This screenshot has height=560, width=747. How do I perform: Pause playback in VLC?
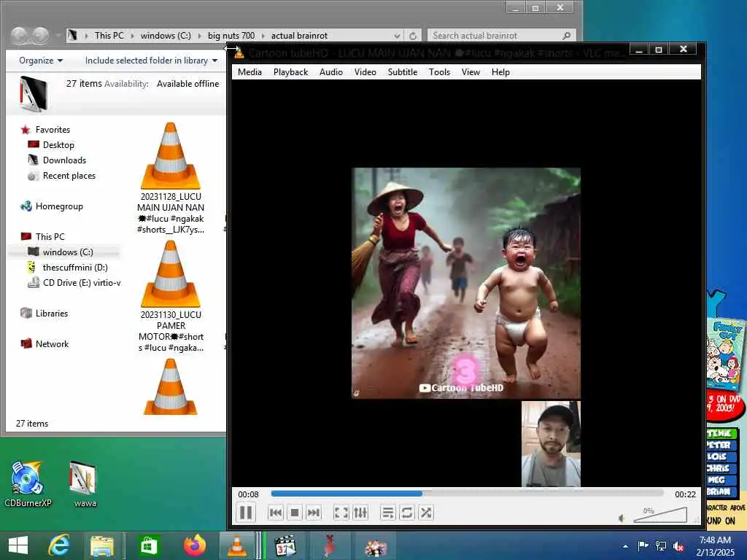pos(246,513)
